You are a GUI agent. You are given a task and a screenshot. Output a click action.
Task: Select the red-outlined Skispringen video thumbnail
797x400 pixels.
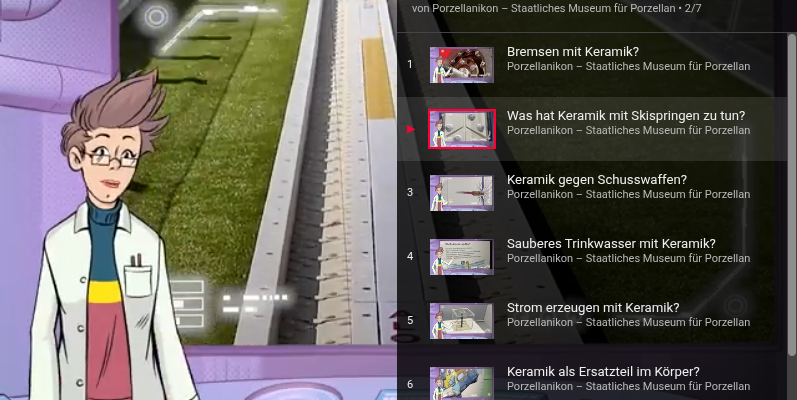(x=462, y=129)
